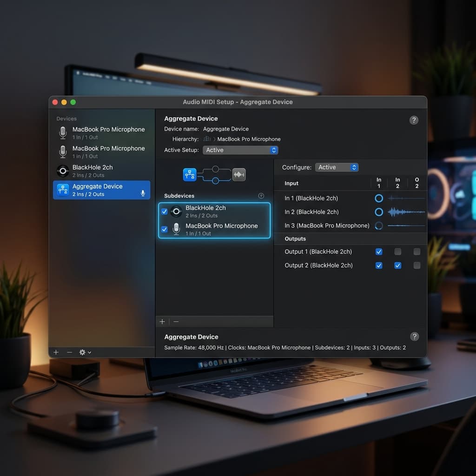Open the gear actions menu in sidebar
The image size is (476, 476).
point(85,352)
